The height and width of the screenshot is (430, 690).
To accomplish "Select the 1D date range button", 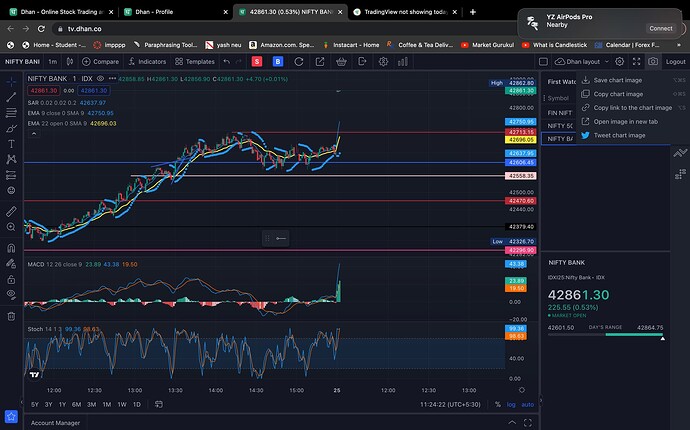I will pyautogui.click(x=137, y=404).
